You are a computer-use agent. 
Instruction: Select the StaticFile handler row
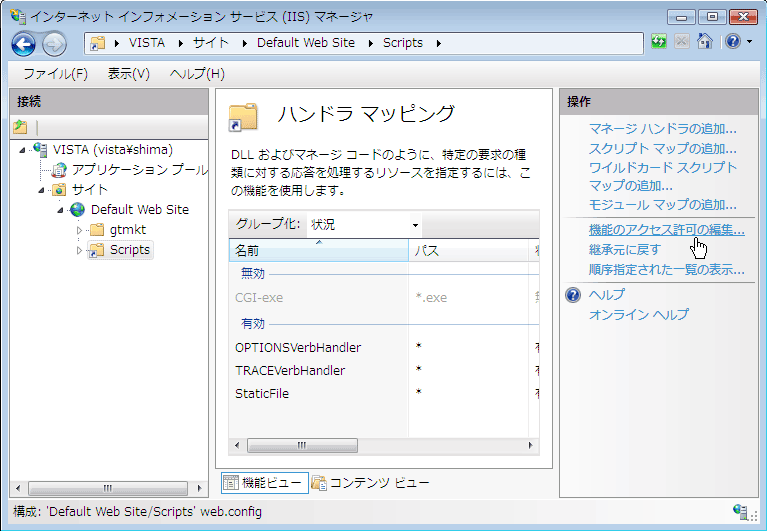262,394
